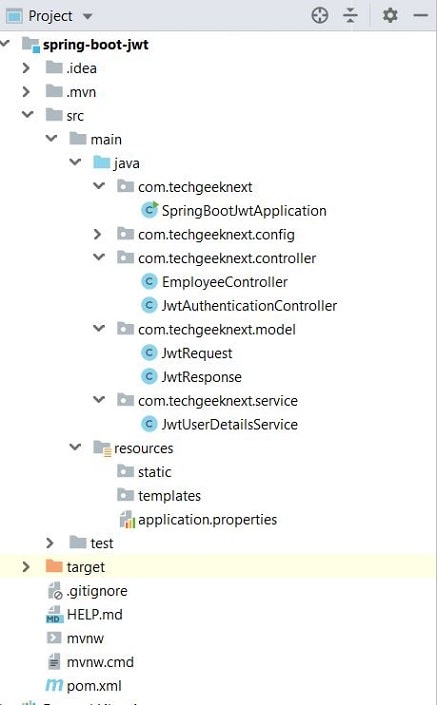
Task: Expand the com.techgeeknext.config package
Action: pos(98,234)
